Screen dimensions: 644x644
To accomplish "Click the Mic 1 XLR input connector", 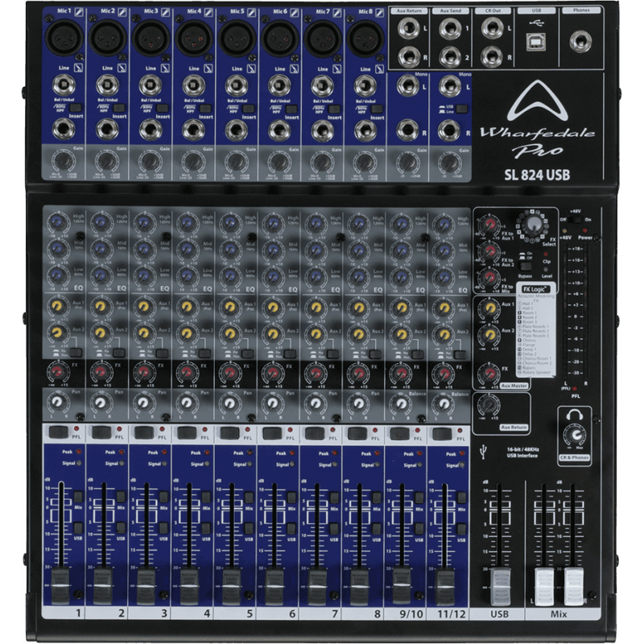I will [64, 37].
